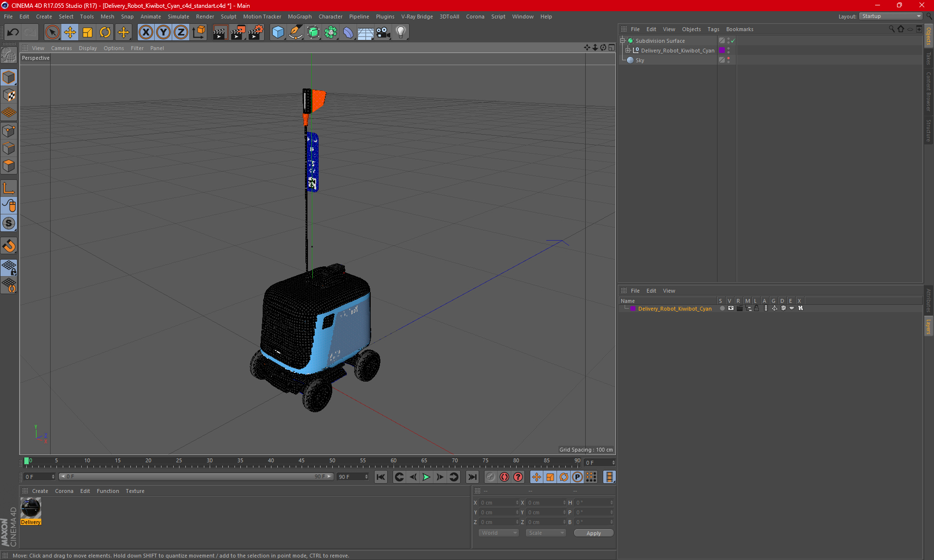Add a Subdivision Surface generator
The width and height of the screenshot is (934, 560).
pyautogui.click(x=313, y=32)
